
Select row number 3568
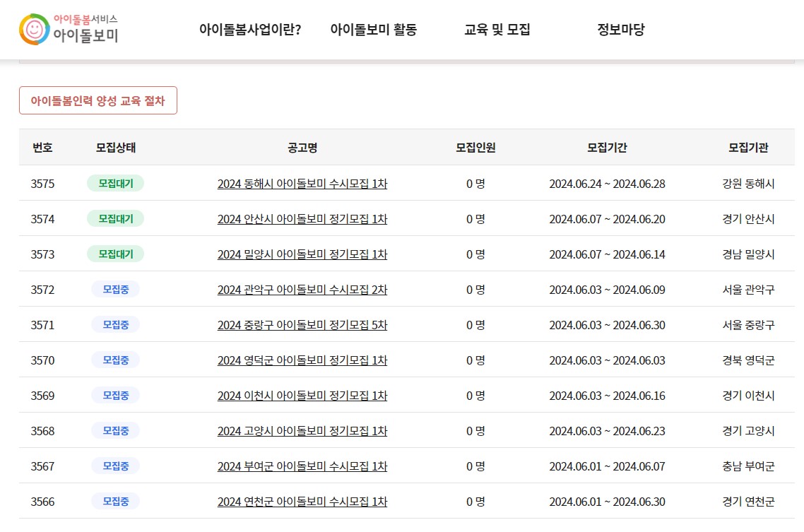tap(42, 431)
